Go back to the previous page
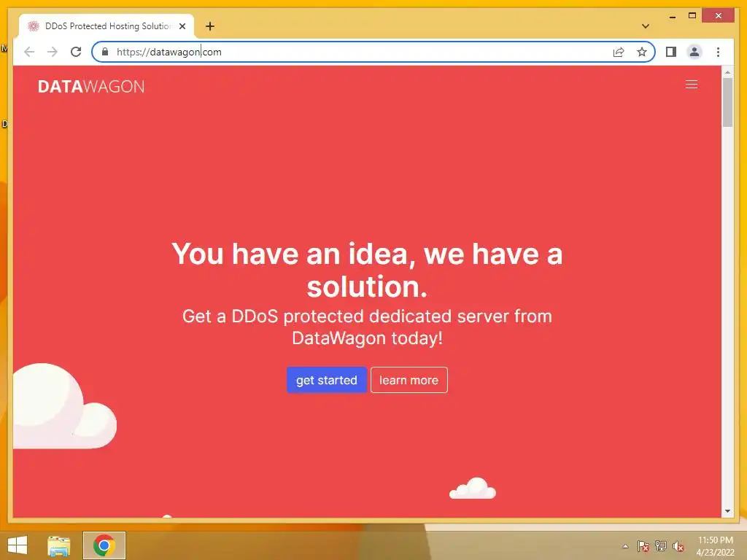Screen dimensions: 747x560 pos(29,52)
